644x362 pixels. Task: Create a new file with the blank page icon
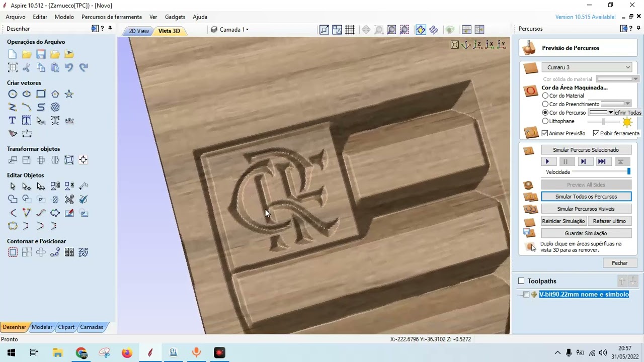point(13,54)
